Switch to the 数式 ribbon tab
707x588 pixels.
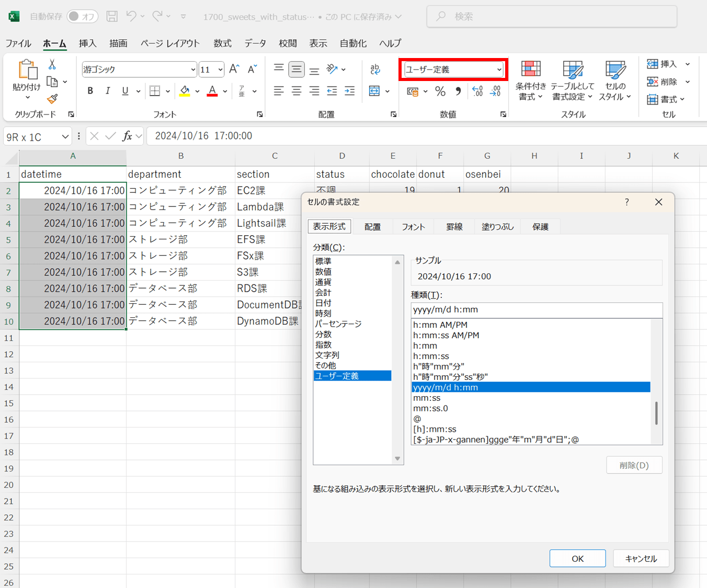(222, 43)
